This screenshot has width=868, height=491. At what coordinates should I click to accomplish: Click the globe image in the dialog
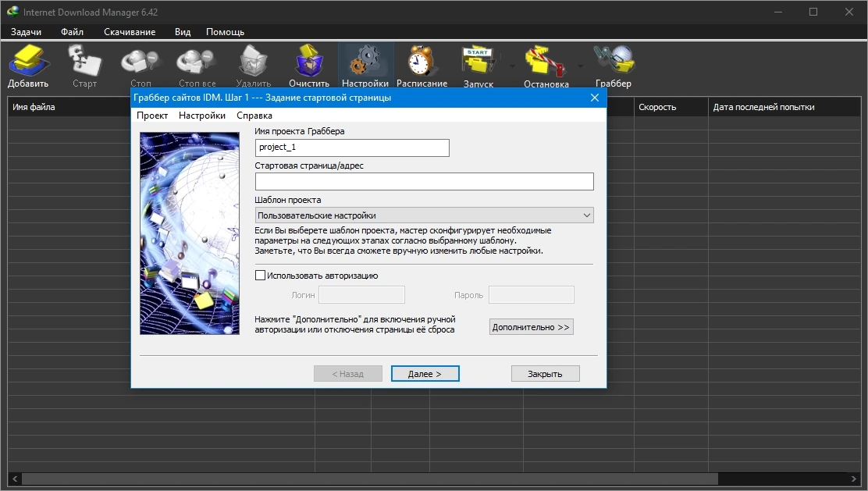(x=190, y=233)
